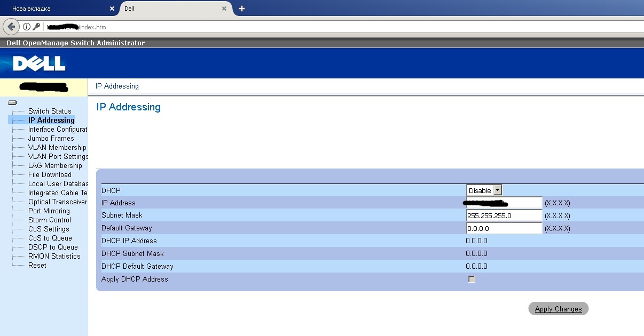This screenshot has height=336, width=644.
Task: Enable the Apply DHCP Address checkbox
Action: (x=472, y=279)
